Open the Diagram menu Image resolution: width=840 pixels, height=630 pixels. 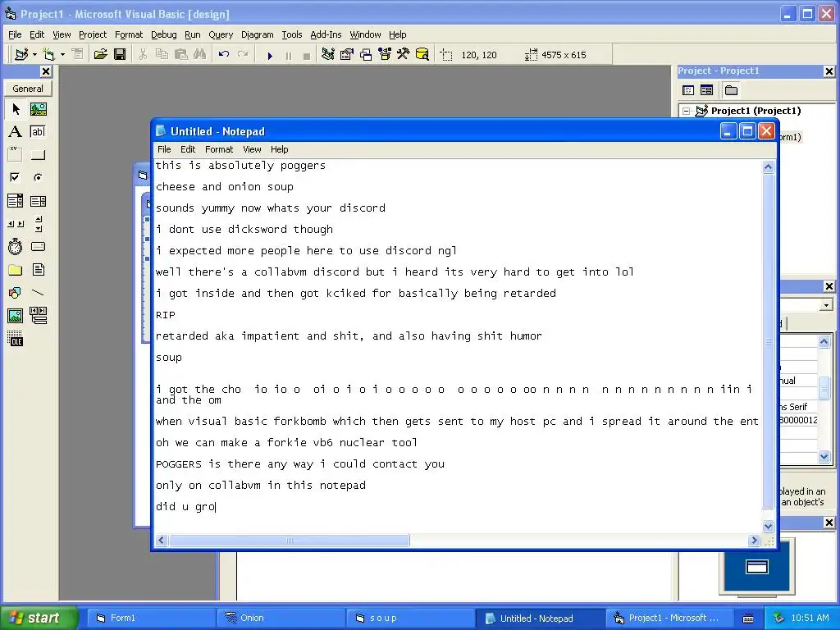pyautogui.click(x=257, y=34)
